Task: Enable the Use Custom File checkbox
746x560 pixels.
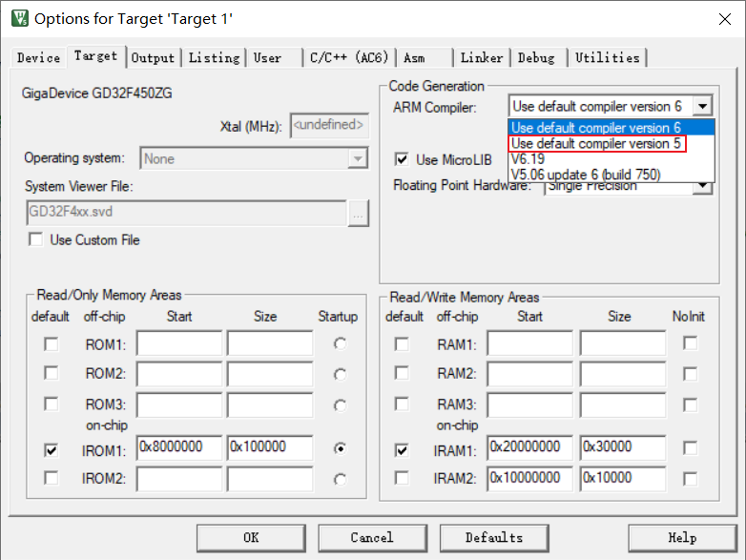Action: [x=35, y=239]
